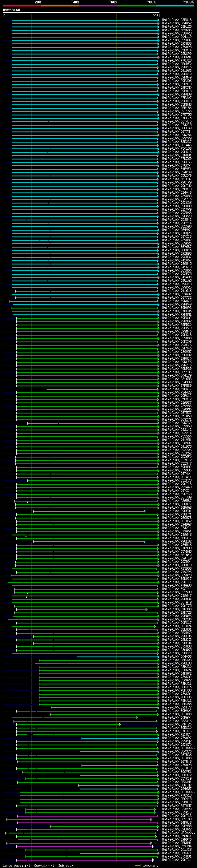
Task: Select the UniRef100_Q6QU77 label
Action: click(176, 504)
